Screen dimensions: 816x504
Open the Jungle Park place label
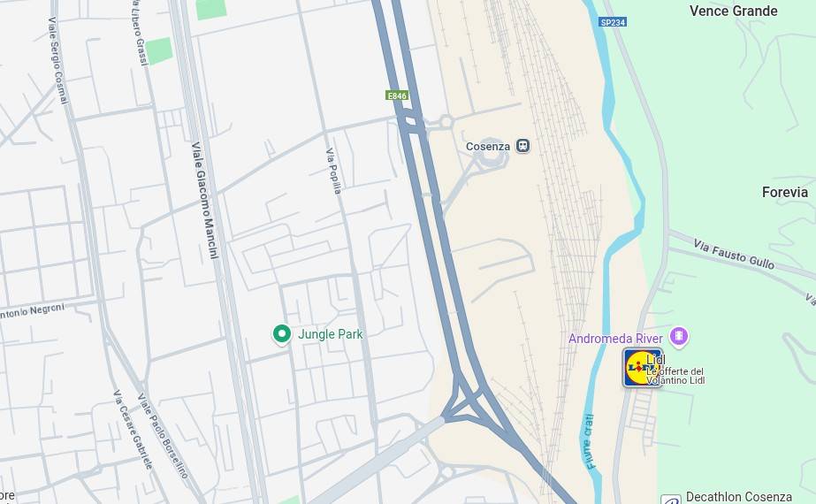(330, 334)
